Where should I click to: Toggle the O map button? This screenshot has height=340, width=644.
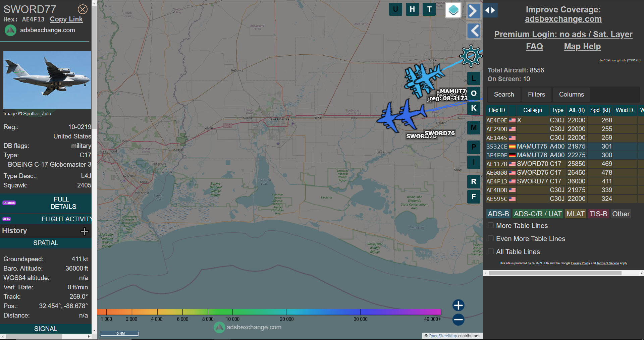(474, 93)
